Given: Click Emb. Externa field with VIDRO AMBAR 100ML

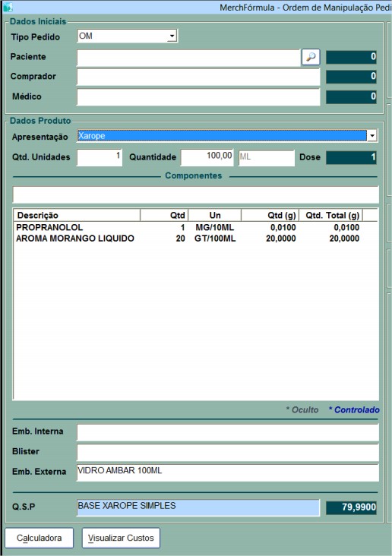Looking at the screenshot, I should pyautogui.click(x=228, y=472).
